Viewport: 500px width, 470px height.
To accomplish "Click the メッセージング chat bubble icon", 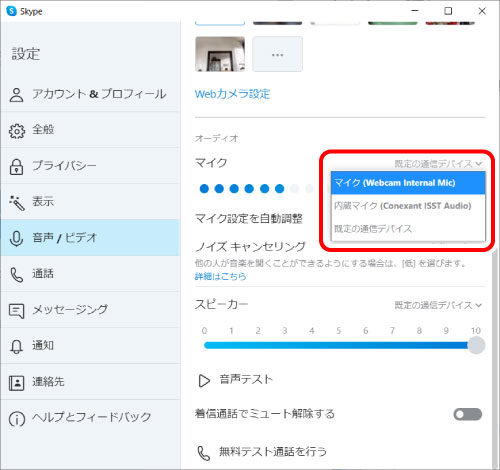I will (16, 311).
